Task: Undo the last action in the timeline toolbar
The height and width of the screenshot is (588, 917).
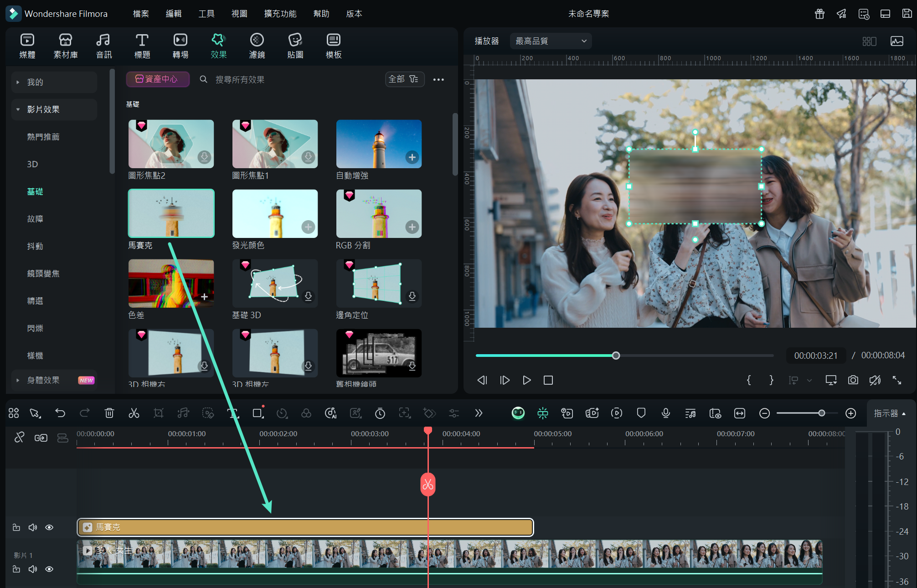Action: [61, 413]
